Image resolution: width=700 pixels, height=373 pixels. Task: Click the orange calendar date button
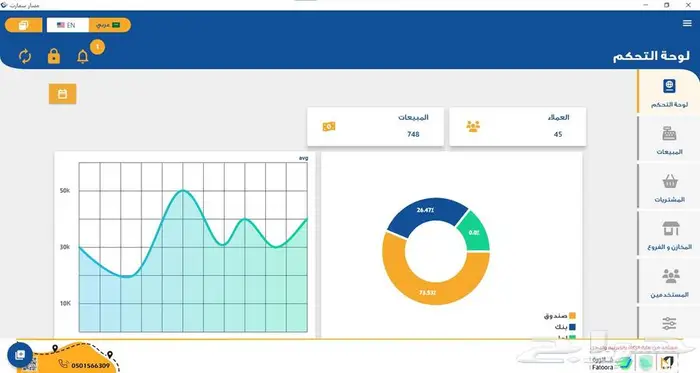[x=62, y=94]
